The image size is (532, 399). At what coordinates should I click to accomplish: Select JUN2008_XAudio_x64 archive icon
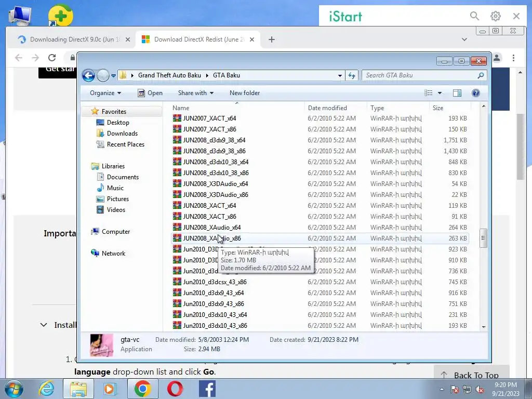click(177, 228)
